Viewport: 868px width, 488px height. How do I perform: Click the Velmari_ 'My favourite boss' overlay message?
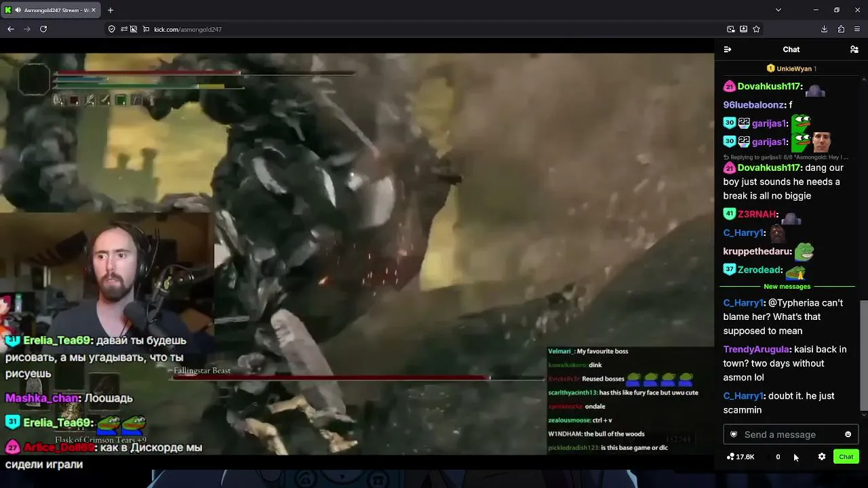click(588, 351)
